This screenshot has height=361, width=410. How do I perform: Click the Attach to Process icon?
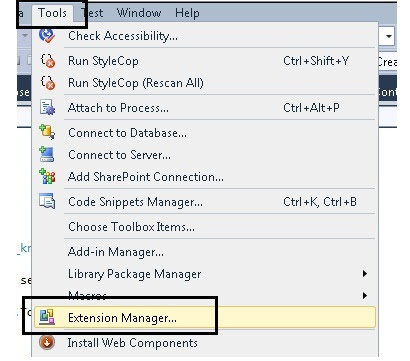[47, 108]
